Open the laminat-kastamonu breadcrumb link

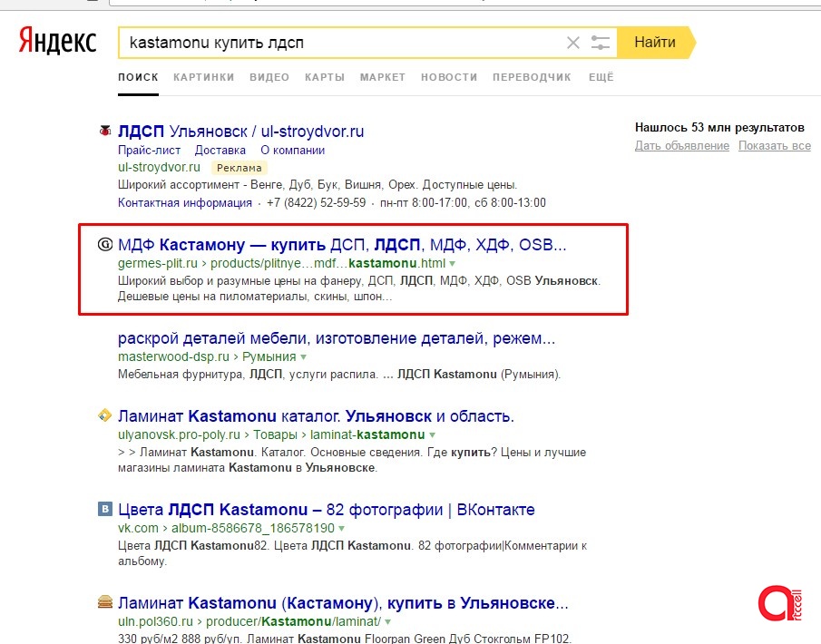[x=367, y=434]
